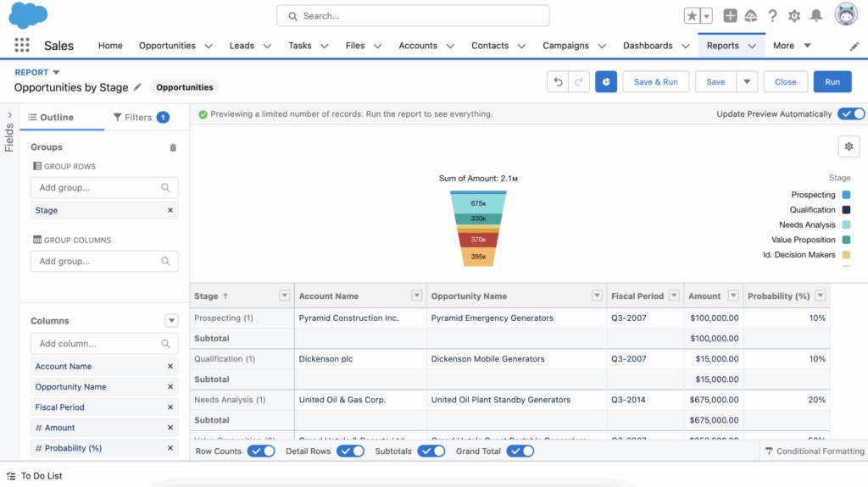Image resolution: width=868 pixels, height=487 pixels.
Task: Open the Favorites list dropdown arrow
Action: pos(706,16)
